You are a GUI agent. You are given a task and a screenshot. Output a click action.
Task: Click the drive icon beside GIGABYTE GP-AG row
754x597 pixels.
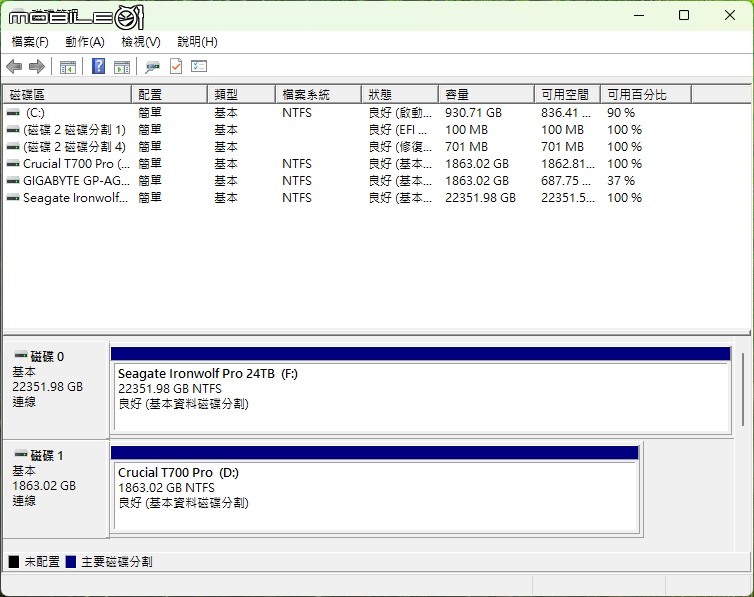point(13,181)
